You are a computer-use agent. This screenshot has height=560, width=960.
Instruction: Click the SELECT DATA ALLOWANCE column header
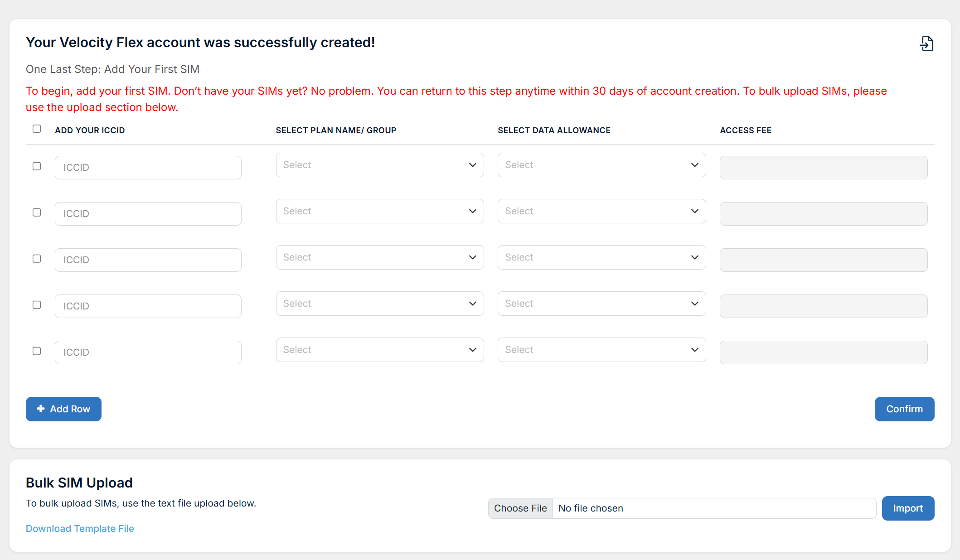tap(554, 130)
